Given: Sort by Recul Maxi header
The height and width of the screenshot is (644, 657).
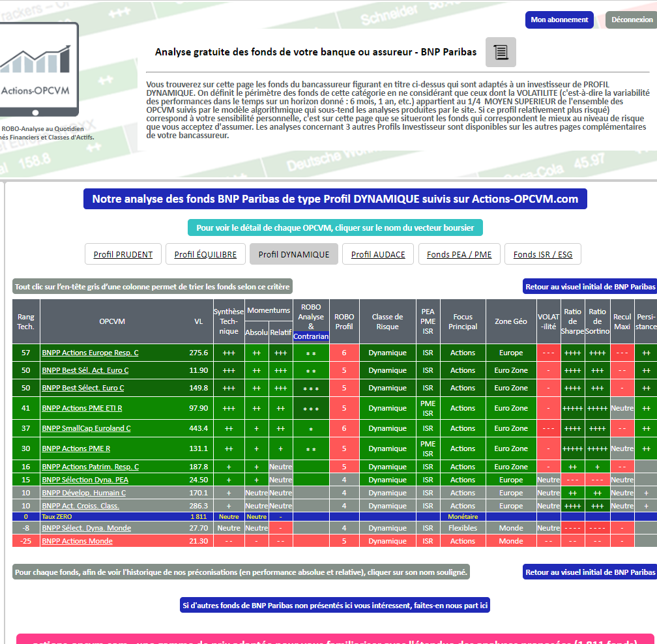Looking at the screenshot, I should 622,321.
